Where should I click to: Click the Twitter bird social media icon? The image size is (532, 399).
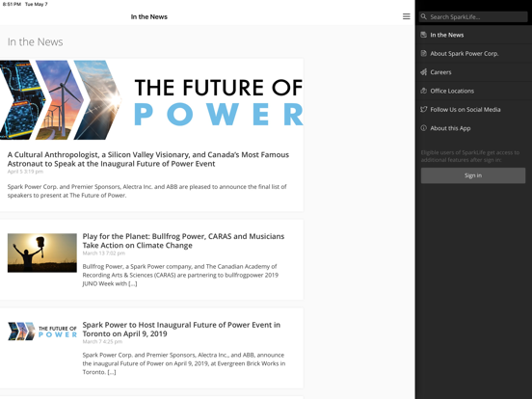point(423,109)
